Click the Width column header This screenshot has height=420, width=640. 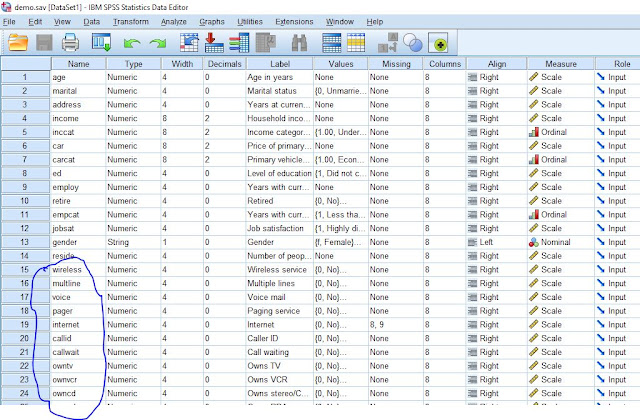[182, 64]
